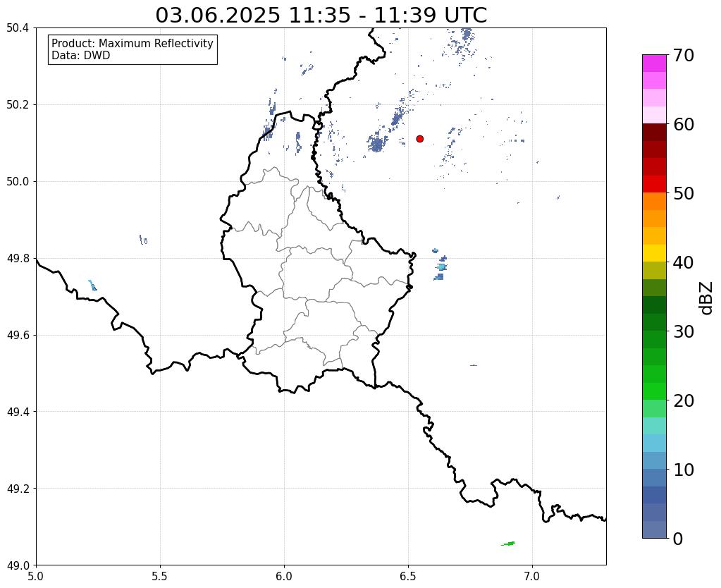The width and height of the screenshot is (721, 588).
Task: Click the y-axis latitude label 49.2
Action: 18,489
